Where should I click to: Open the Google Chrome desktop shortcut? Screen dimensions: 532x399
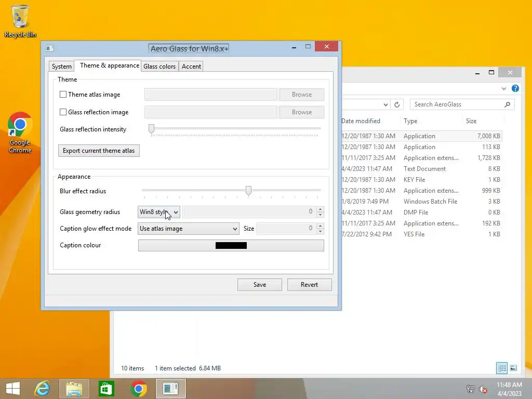coord(20,132)
